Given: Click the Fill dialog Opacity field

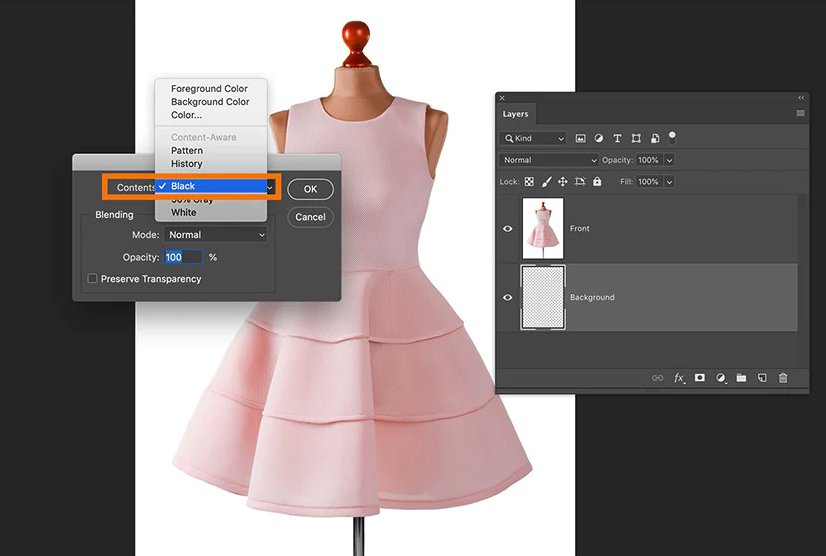Looking at the screenshot, I should pyautogui.click(x=183, y=257).
